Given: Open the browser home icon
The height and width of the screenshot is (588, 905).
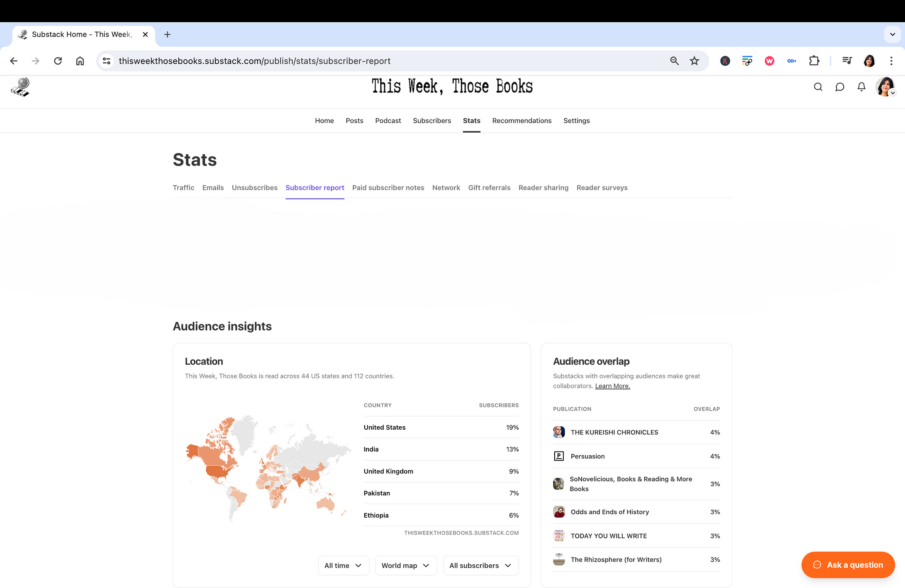Looking at the screenshot, I should 80,61.
